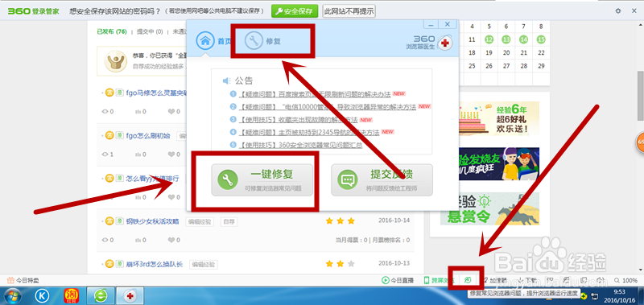
Task: Switch to 360 browser taskbar button
Action: [101, 295]
